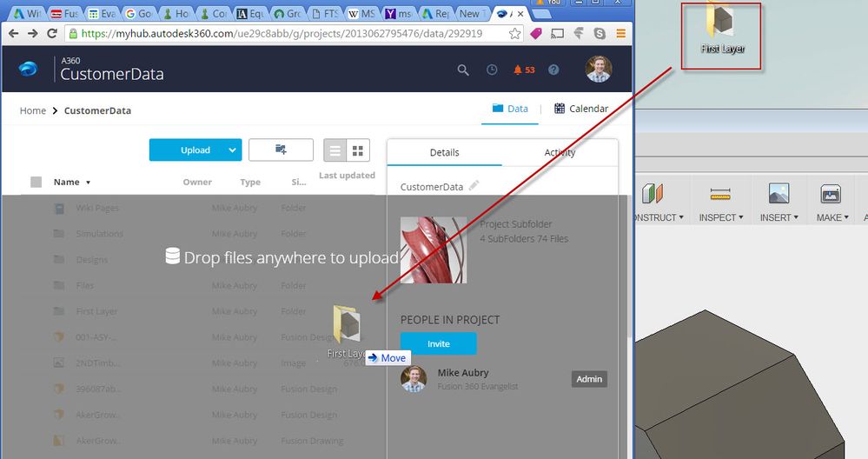Click the Wiki Pages row
Screen dimensions: 868x459
pos(197,208)
